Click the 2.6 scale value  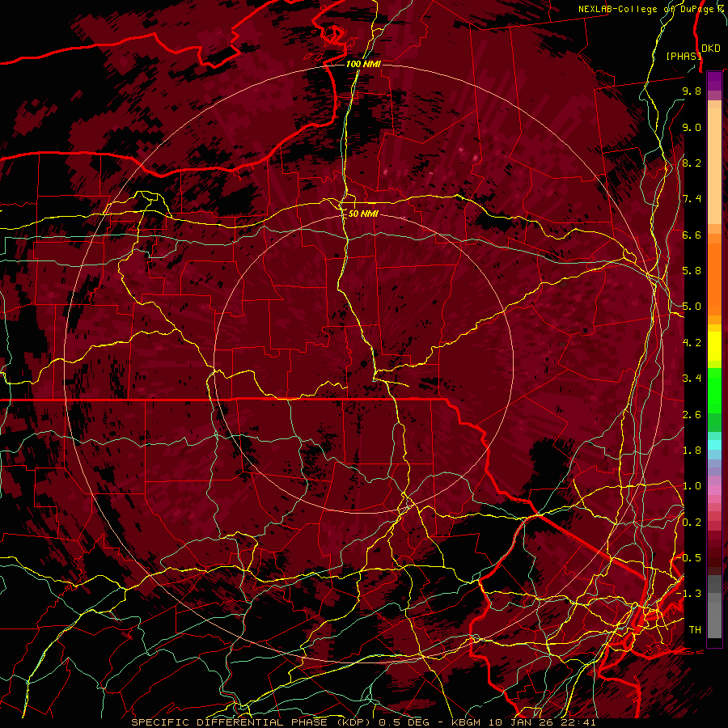coord(692,415)
